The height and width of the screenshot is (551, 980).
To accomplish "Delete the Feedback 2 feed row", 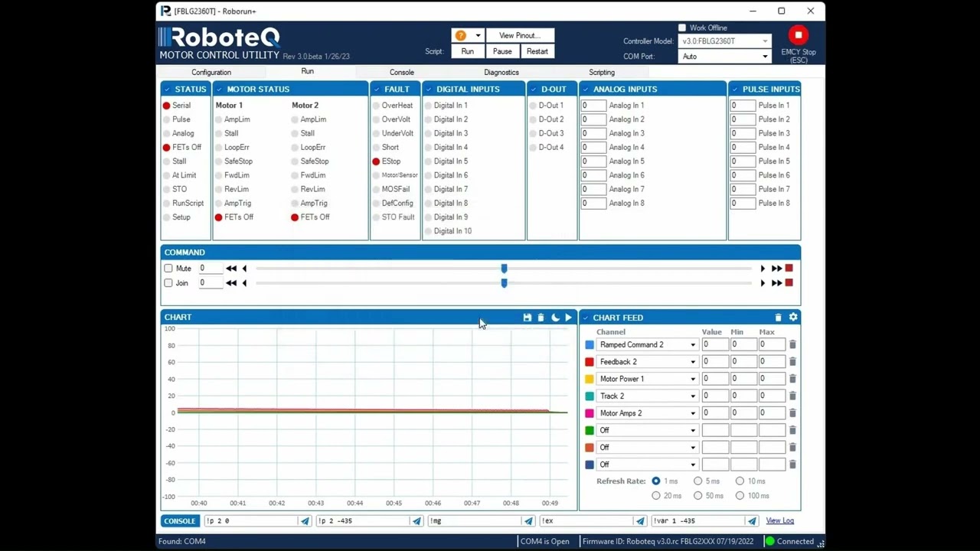I will (x=792, y=362).
